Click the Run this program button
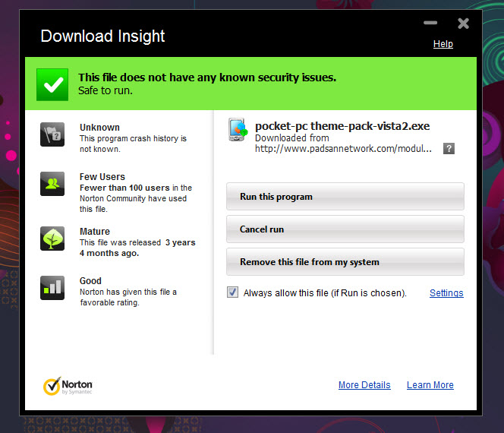 (x=345, y=197)
